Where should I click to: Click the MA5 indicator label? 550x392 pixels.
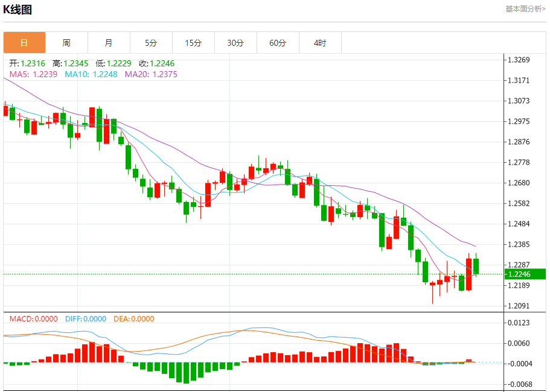pyautogui.click(x=33, y=74)
